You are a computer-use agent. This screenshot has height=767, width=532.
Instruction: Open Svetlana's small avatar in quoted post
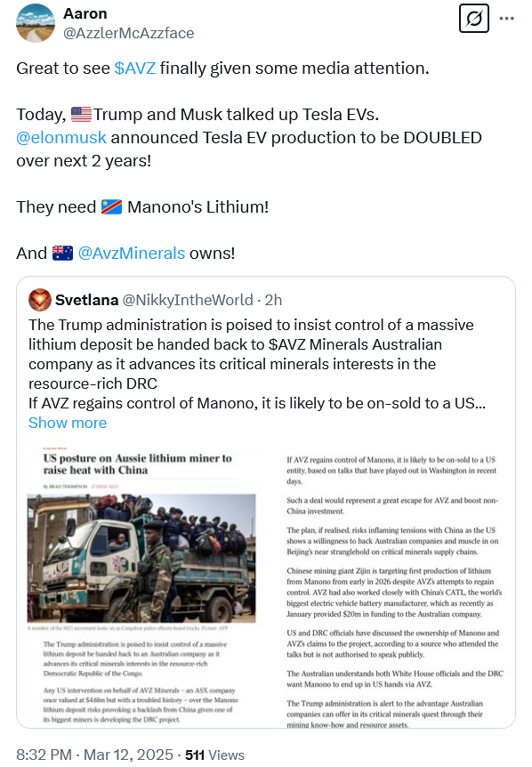(40, 300)
